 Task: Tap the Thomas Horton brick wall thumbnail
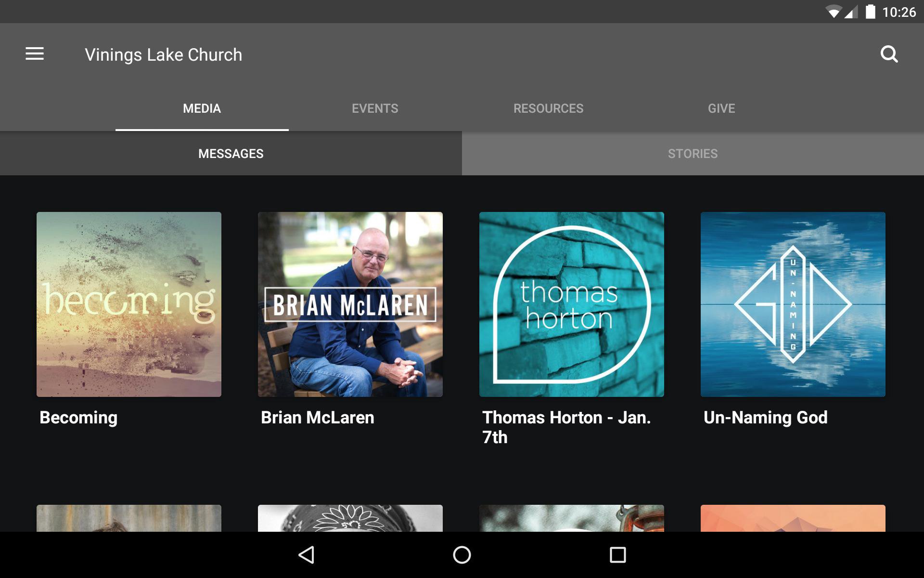point(572,304)
